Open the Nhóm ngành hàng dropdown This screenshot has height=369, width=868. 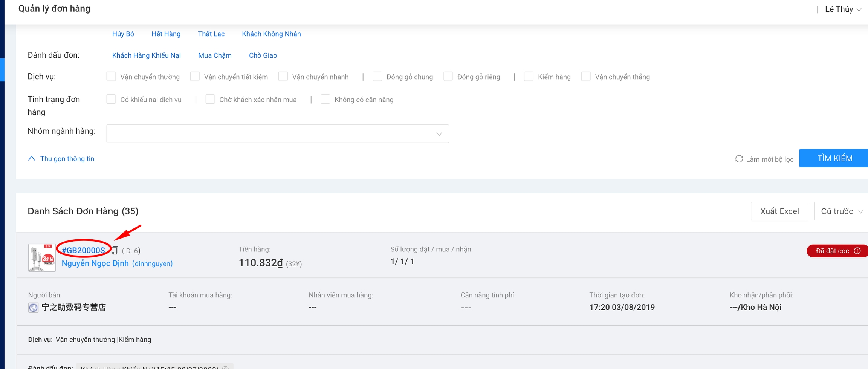point(277,134)
